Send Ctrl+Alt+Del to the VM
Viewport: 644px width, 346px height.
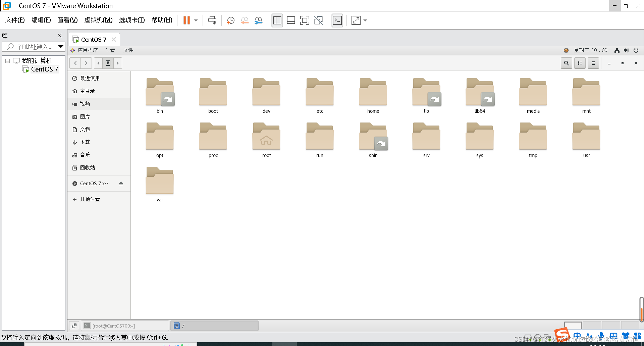point(212,20)
